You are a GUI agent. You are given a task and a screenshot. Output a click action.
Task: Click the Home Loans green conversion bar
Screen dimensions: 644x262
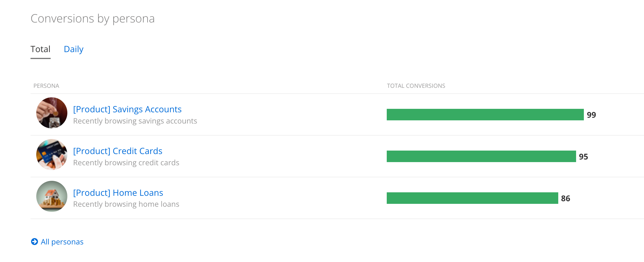click(472, 198)
